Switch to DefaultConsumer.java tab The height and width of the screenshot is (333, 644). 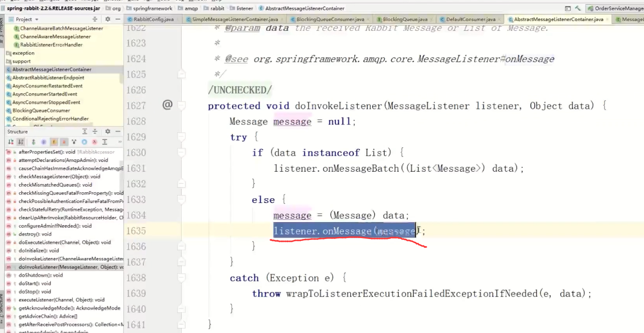pyautogui.click(x=470, y=19)
